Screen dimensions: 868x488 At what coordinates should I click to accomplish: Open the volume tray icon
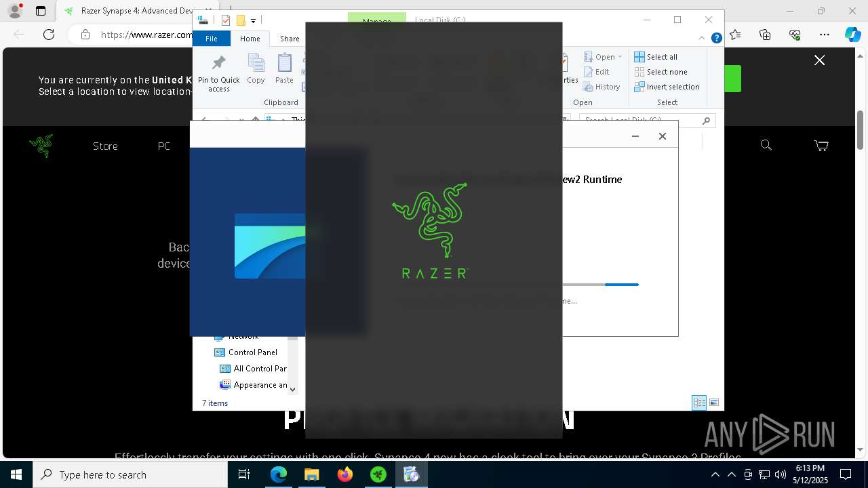[780, 474]
